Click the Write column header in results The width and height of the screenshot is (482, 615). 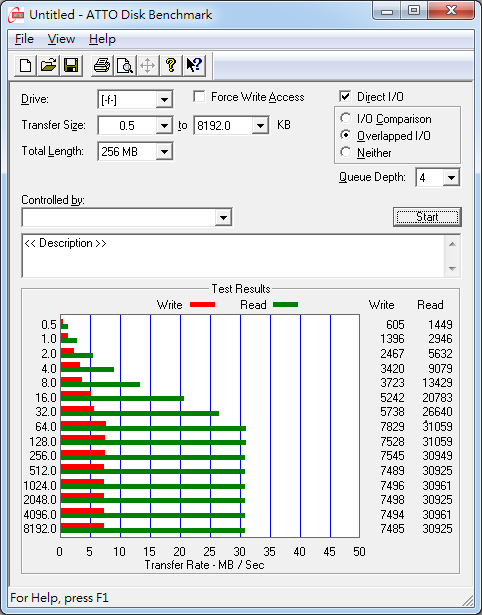click(x=381, y=305)
